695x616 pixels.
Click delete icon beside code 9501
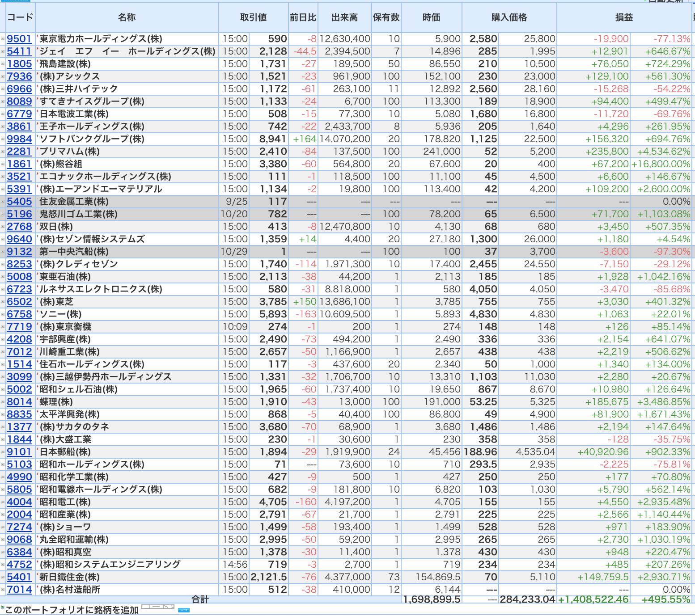click(3, 39)
